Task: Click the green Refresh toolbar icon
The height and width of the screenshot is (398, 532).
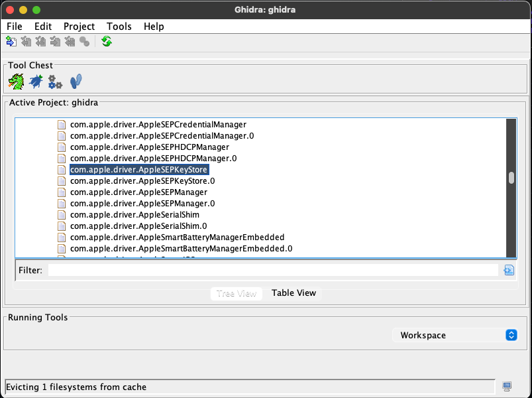Action: click(107, 41)
